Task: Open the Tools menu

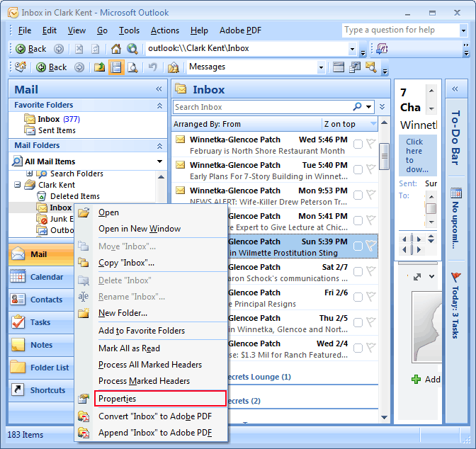Action: click(129, 30)
